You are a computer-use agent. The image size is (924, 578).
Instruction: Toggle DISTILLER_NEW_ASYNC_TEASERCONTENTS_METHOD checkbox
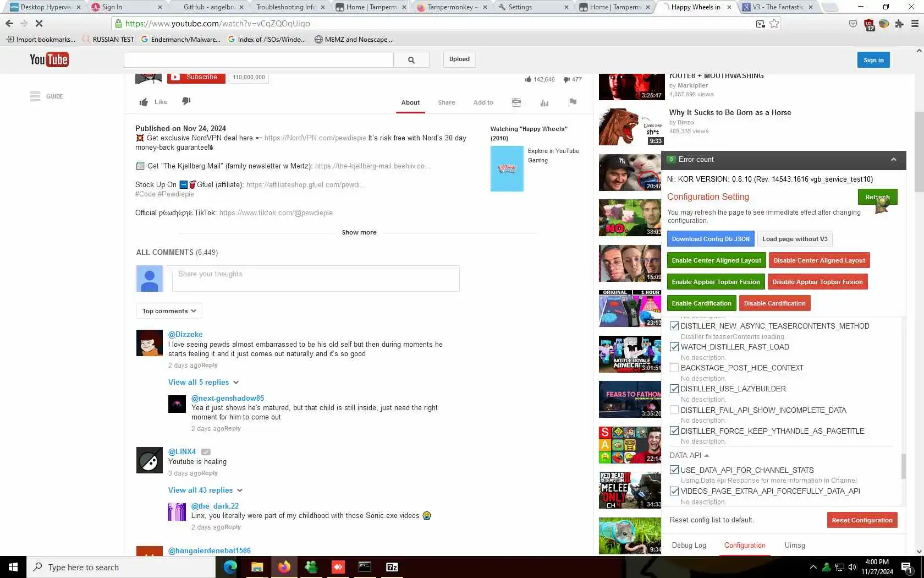click(674, 326)
